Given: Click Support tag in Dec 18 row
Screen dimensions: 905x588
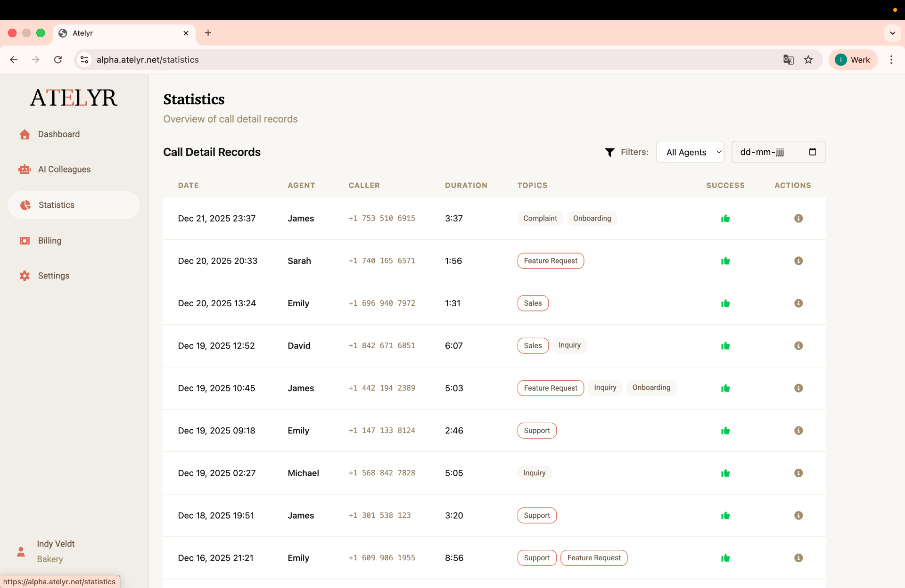Looking at the screenshot, I should [x=537, y=515].
